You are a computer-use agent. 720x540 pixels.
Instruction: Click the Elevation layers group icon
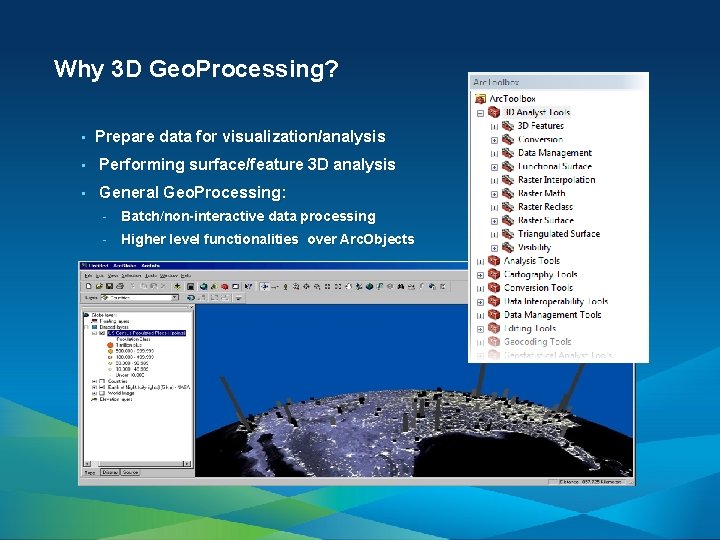tap(94, 399)
